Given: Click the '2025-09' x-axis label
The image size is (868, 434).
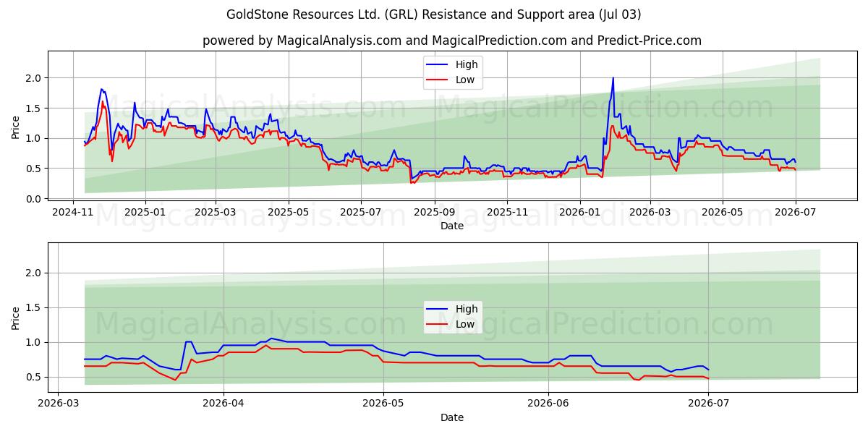Looking at the screenshot, I should click(435, 213).
